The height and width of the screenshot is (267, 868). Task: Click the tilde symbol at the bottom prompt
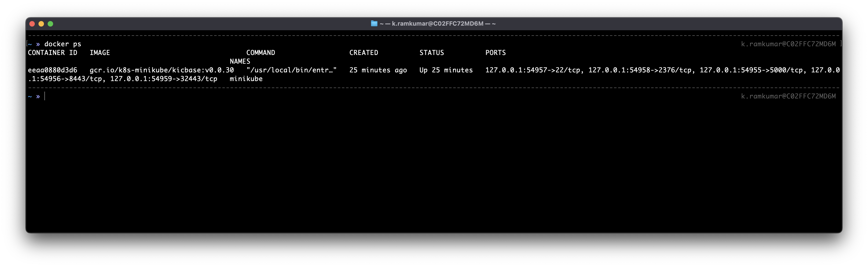tap(29, 97)
